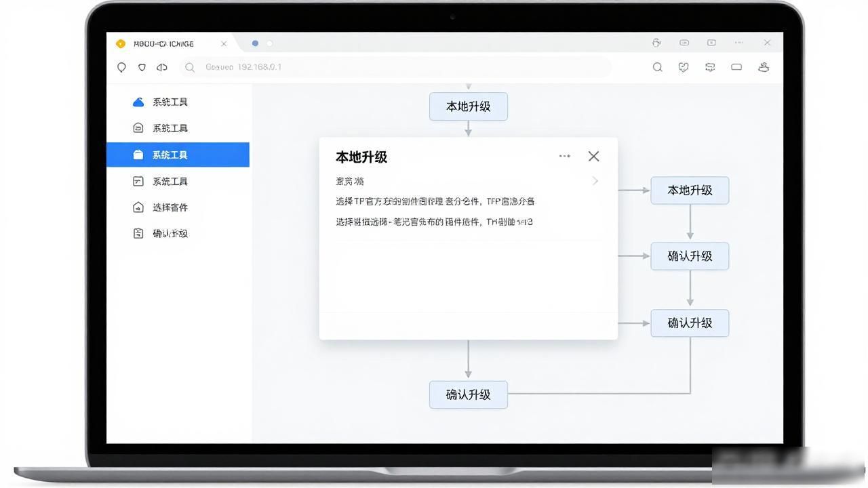868x488 pixels.
Task: Click the 确认升级 flowchart node below the dialog
Action: (469, 394)
